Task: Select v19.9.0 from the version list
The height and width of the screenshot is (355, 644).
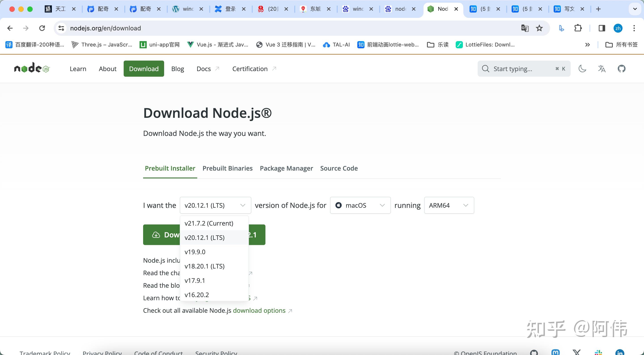Action: (x=195, y=252)
